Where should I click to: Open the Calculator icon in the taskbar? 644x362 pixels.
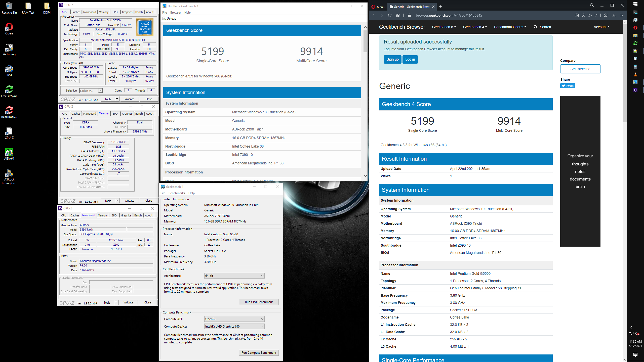click(635, 67)
